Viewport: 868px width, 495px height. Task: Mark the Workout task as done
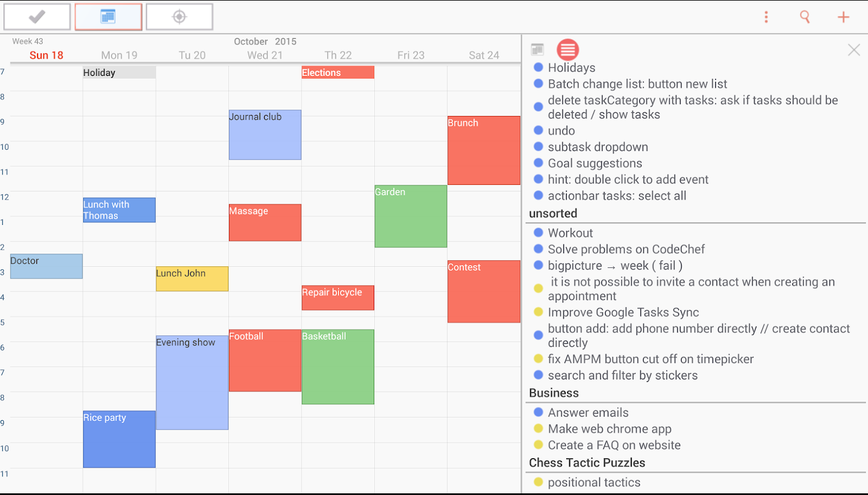[538, 233]
